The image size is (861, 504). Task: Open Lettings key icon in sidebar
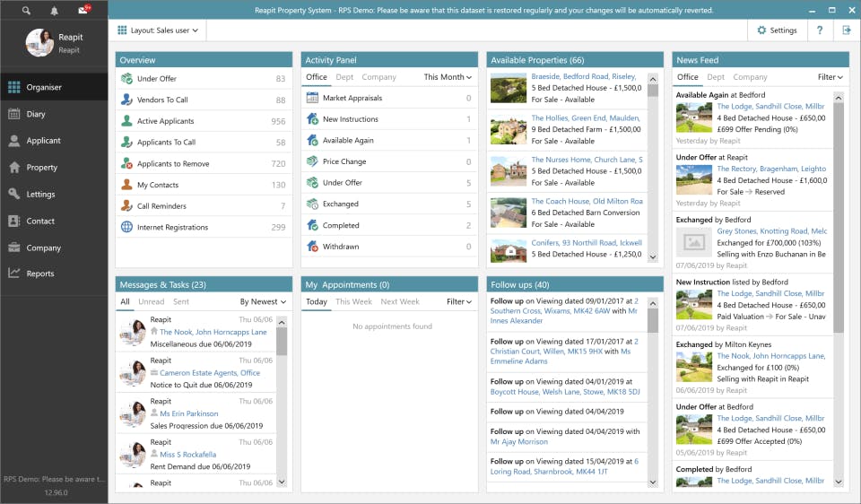tap(14, 194)
